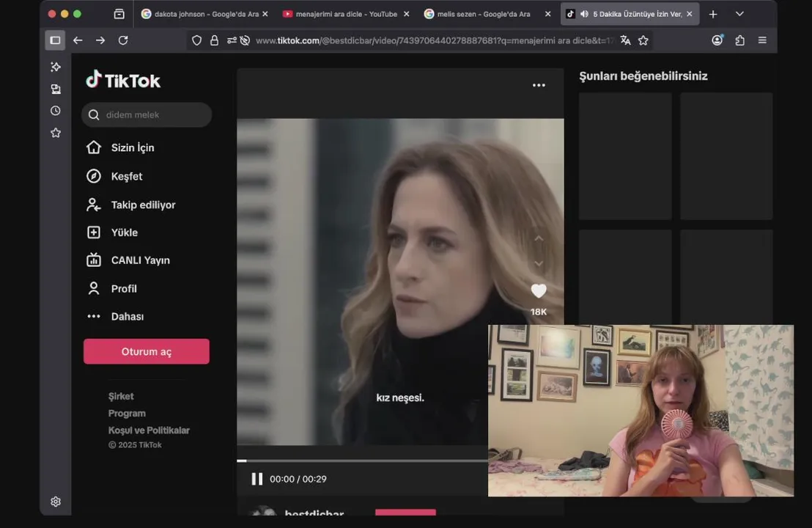Toggle the browser sidebar button
This screenshot has width=812, height=528.
pos(55,40)
